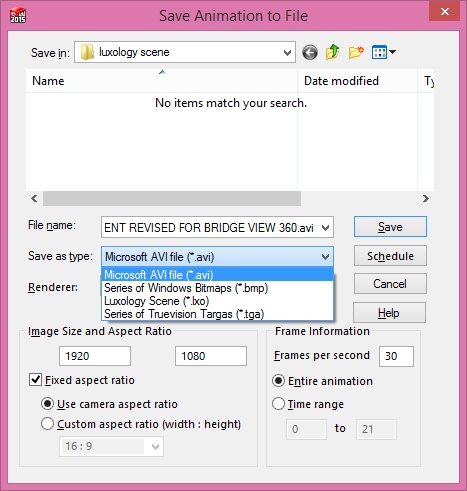This screenshot has width=467, height=491.
Task: Select Microsoft AVI file (*.avi) option
Action: (x=217, y=275)
